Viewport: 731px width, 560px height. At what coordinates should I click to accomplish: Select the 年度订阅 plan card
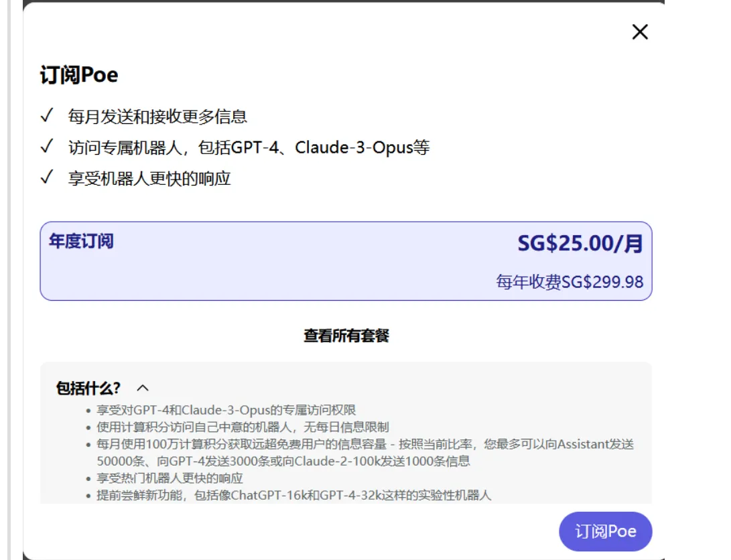click(x=346, y=261)
